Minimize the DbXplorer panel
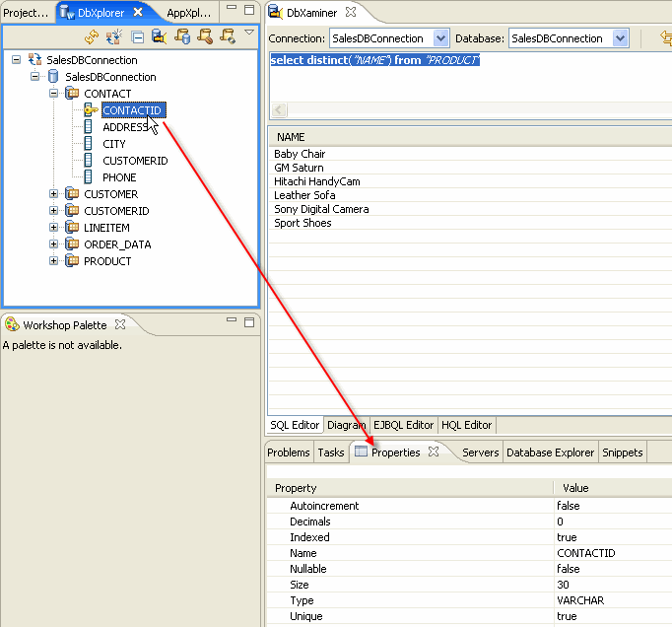Viewport: 672px width, 627px height. point(232,7)
